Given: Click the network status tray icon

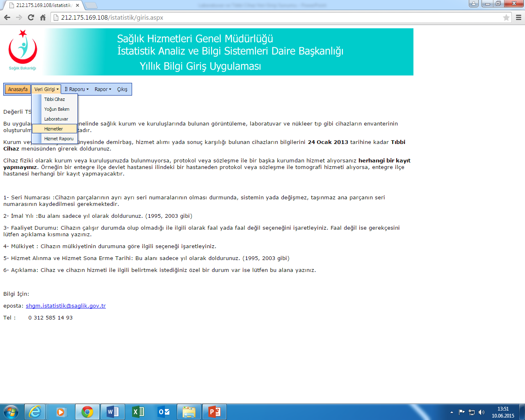Looking at the screenshot, I should 472,412.
